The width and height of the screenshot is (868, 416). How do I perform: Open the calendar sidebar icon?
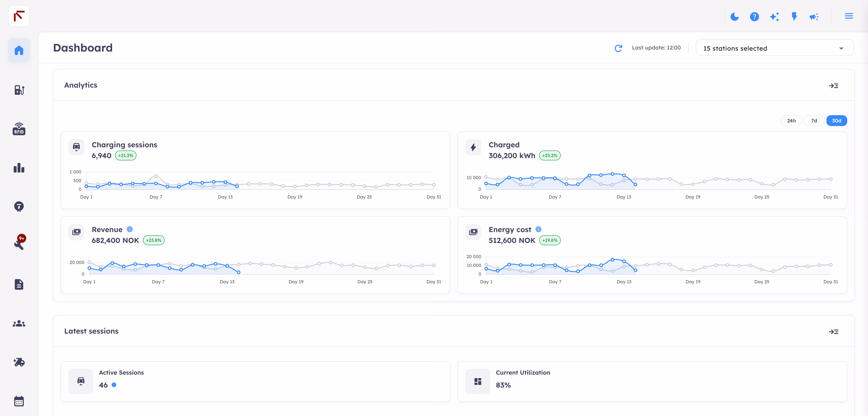(x=19, y=401)
